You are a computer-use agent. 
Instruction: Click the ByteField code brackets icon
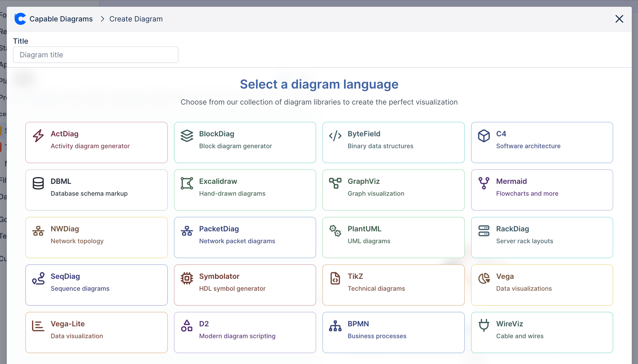(335, 136)
